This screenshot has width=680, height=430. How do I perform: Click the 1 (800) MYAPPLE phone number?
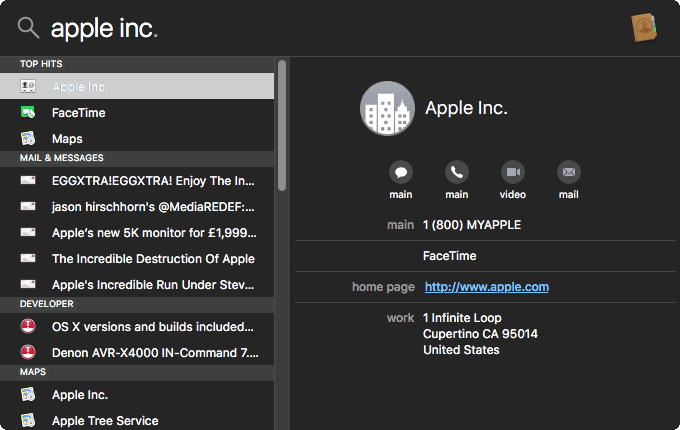471,225
